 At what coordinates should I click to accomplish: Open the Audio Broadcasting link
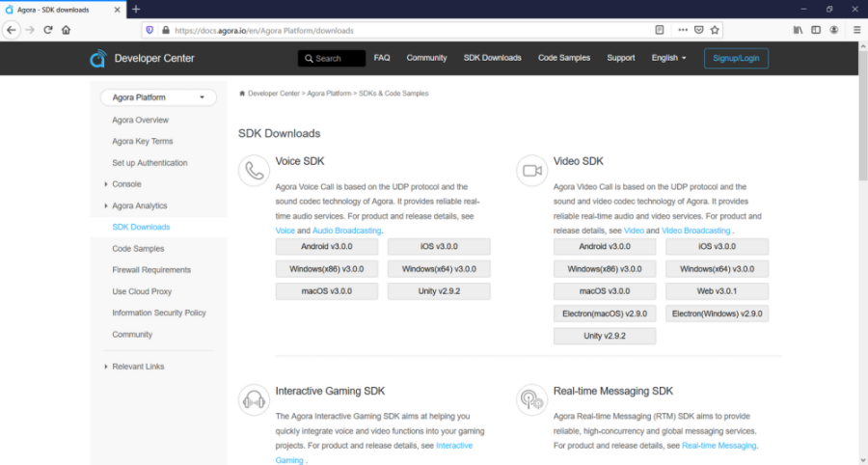346,231
